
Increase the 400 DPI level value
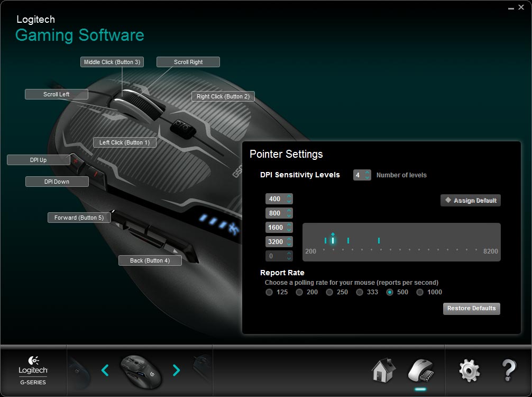click(x=289, y=196)
